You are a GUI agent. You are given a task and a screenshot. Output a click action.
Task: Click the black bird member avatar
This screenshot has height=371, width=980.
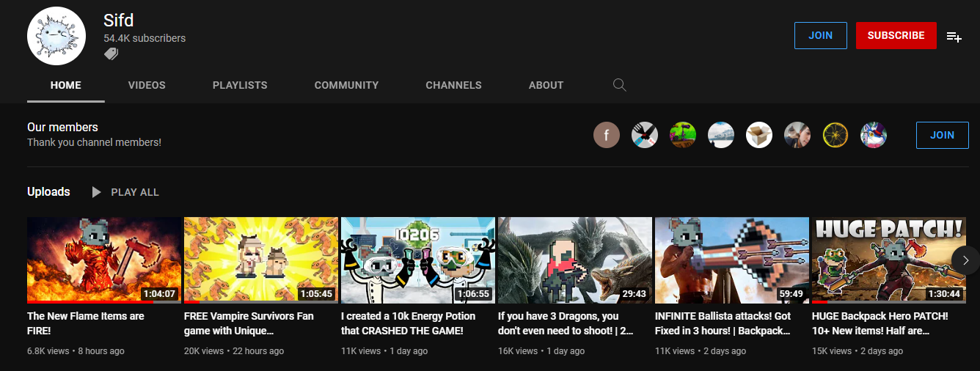pyautogui.click(x=645, y=135)
